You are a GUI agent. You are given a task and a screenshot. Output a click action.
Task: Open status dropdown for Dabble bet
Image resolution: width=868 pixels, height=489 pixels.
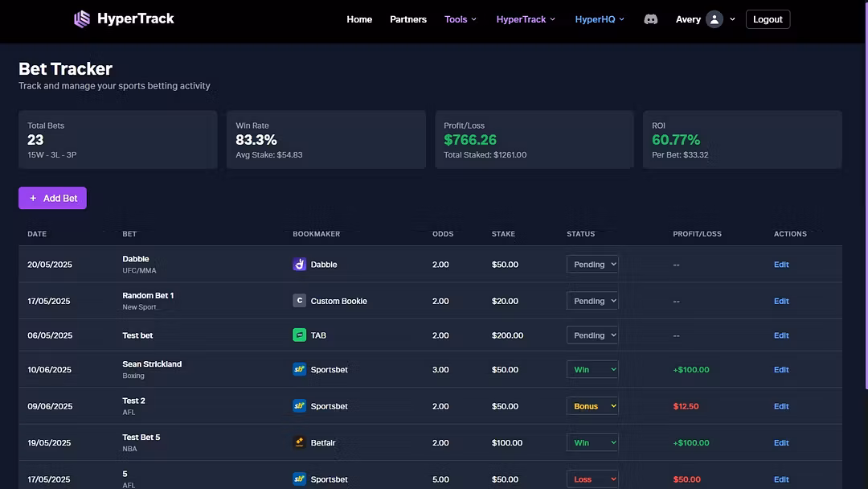coord(592,264)
